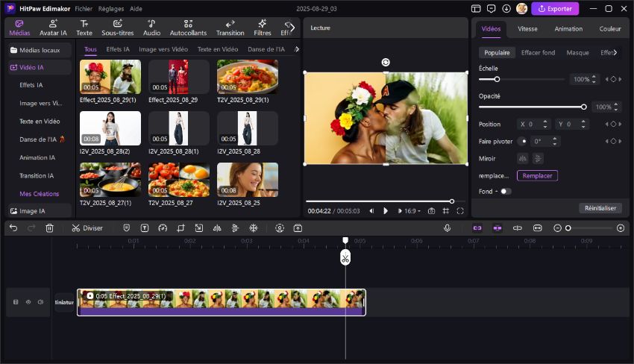Zoom out the timeline with minus icon

557,228
